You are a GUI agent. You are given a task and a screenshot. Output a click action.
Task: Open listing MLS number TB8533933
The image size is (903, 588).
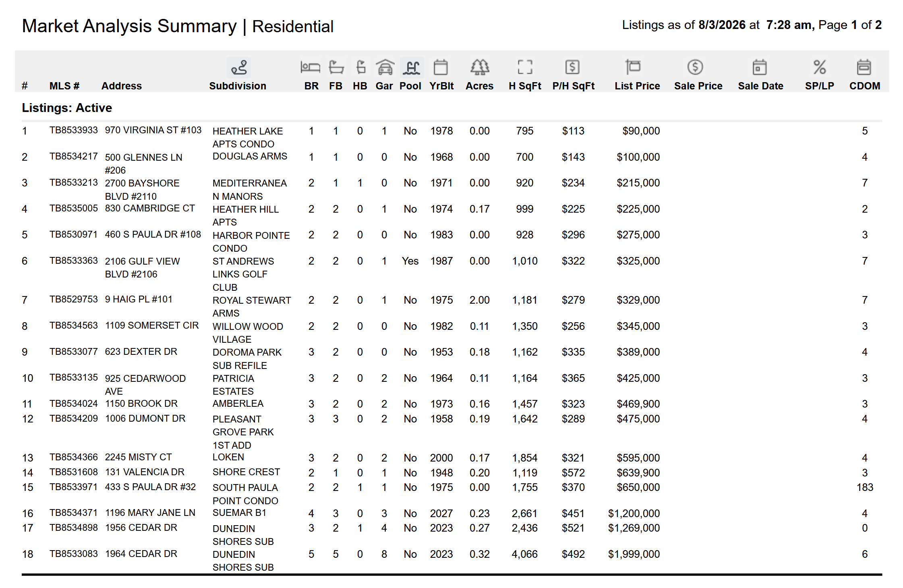click(x=74, y=130)
